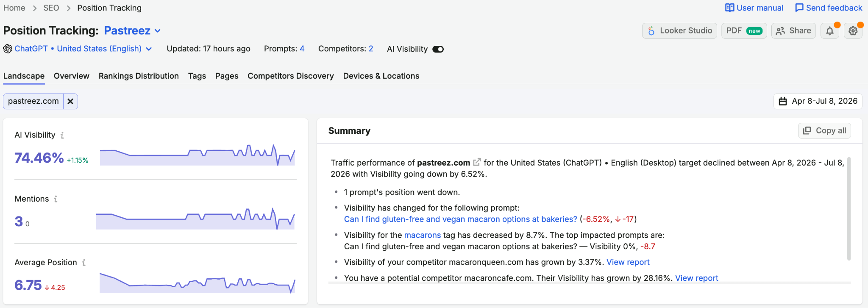This screenshot has width=868, height=308.
Task: Open notifications bell icon
Action: pyautogui.click(x=830, y=31)
